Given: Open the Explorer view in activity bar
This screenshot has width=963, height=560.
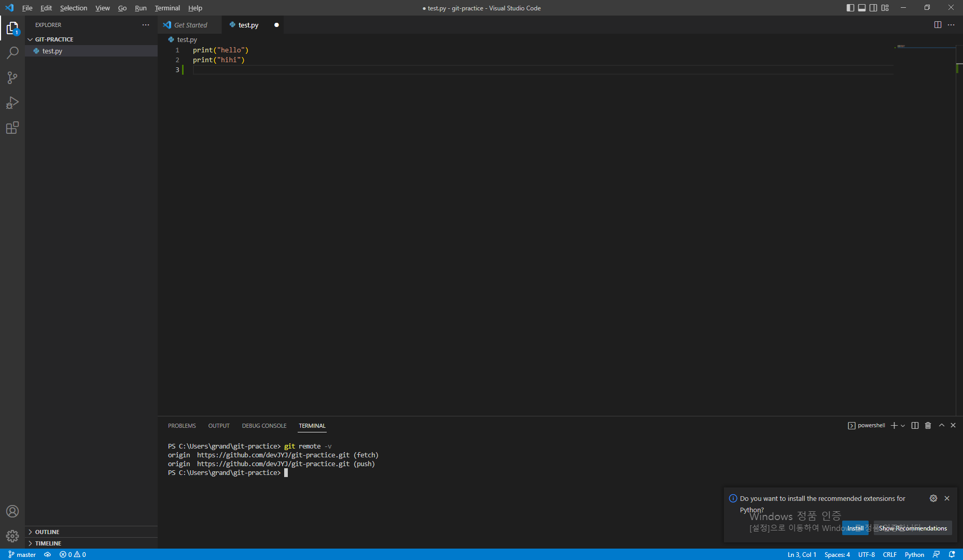Looking at the screenshot, I should pos(12,28).
